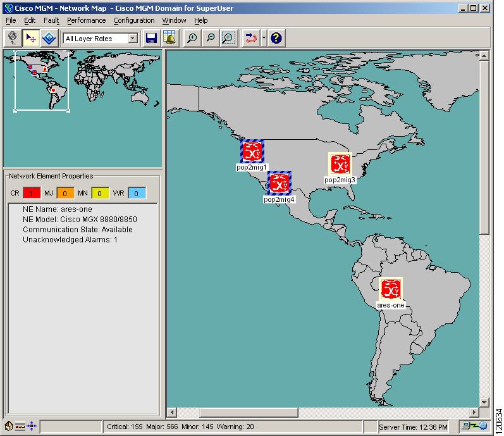Click Communication State: Available line
The height and width of the screenshot is (436, 504).
tap(77, 230)
